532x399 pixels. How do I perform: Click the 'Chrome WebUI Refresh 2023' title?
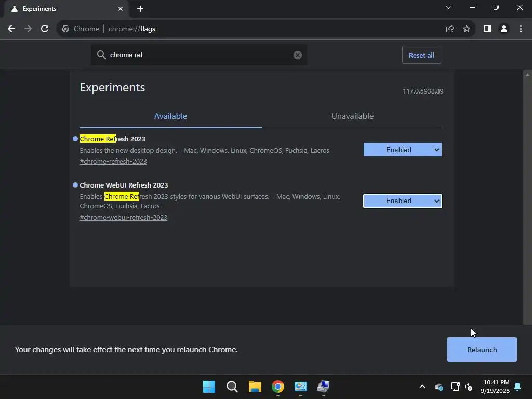124,185
